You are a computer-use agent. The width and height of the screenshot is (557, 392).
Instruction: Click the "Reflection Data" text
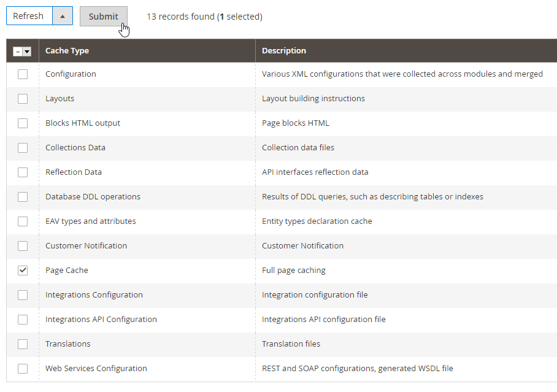(x=74, y=172)
